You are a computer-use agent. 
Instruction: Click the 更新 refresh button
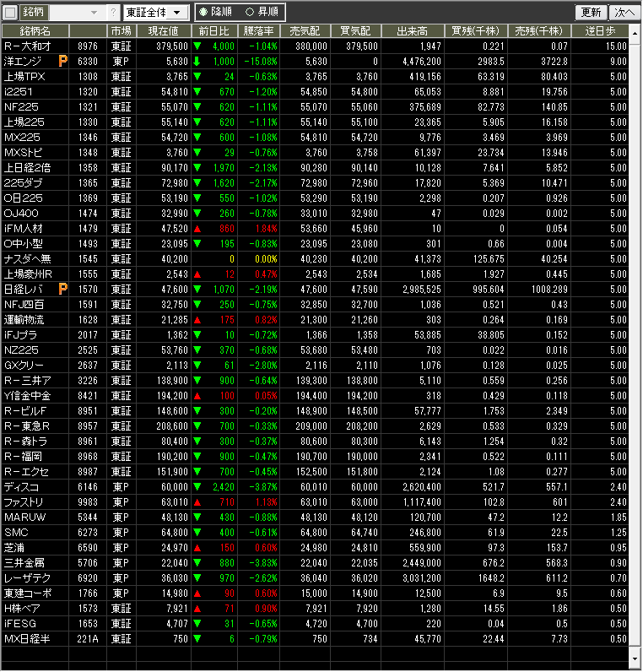(591, 13)
